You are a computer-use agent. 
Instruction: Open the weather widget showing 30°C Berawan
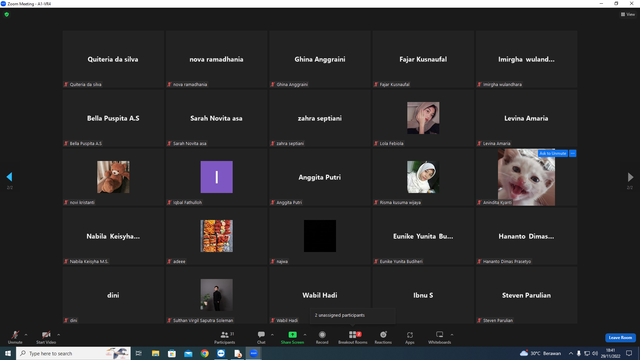tap(540, 353)
